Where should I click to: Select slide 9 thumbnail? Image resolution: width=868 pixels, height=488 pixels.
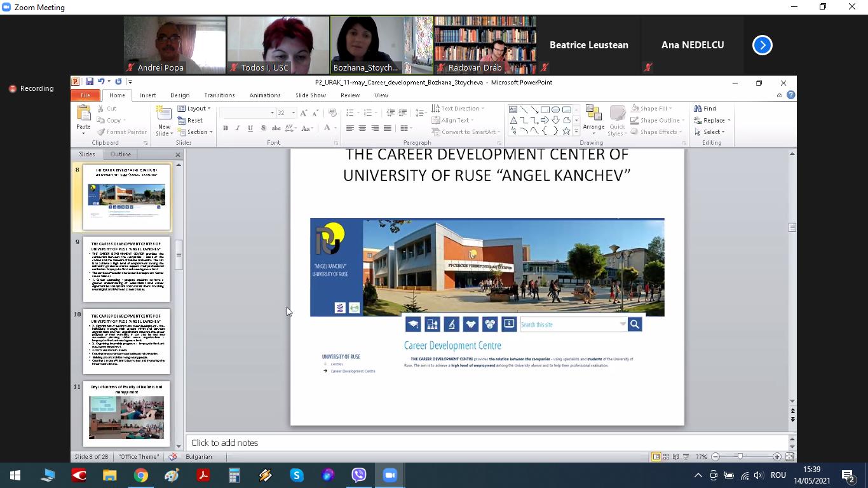(x=126, y=269)
